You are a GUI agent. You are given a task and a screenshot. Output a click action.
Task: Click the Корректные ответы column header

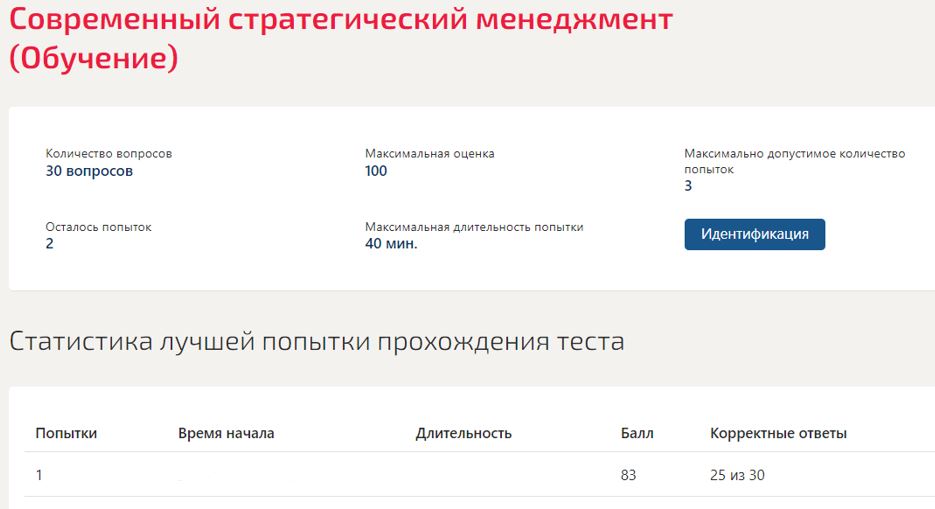point(778,433)
